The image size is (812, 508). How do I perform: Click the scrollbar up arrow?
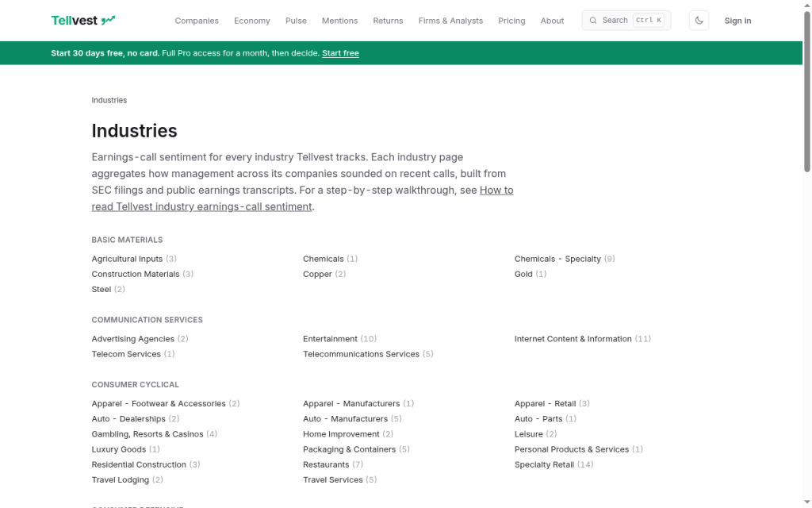pos(806,5)
